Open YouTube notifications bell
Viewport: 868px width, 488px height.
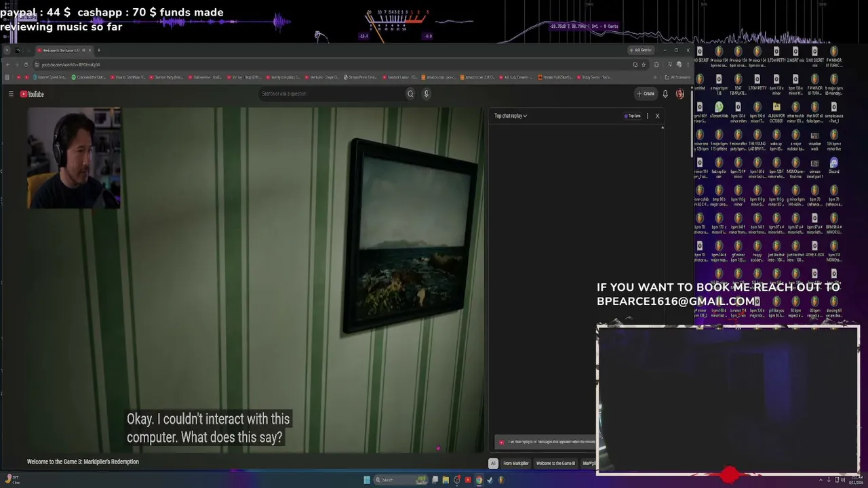(665, 94)
